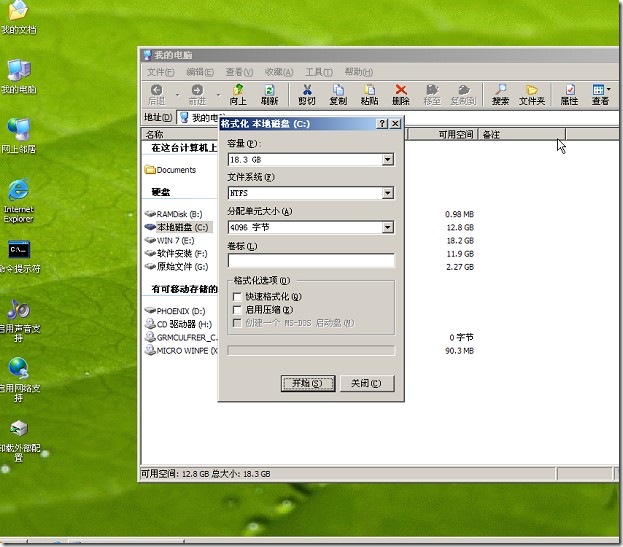
Task: Select 软件安装 (F:) drive
Action: [176, 253]
